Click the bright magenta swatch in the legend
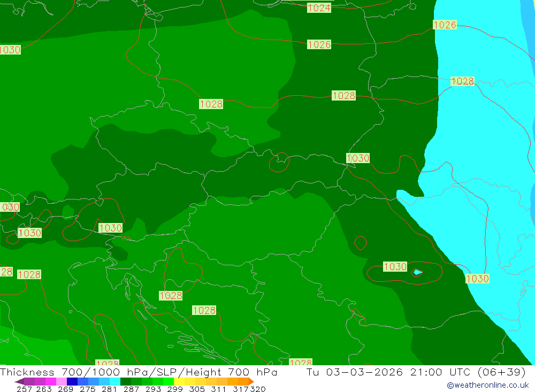Screen dimensions: 535x392 click(x=51, y=381)
